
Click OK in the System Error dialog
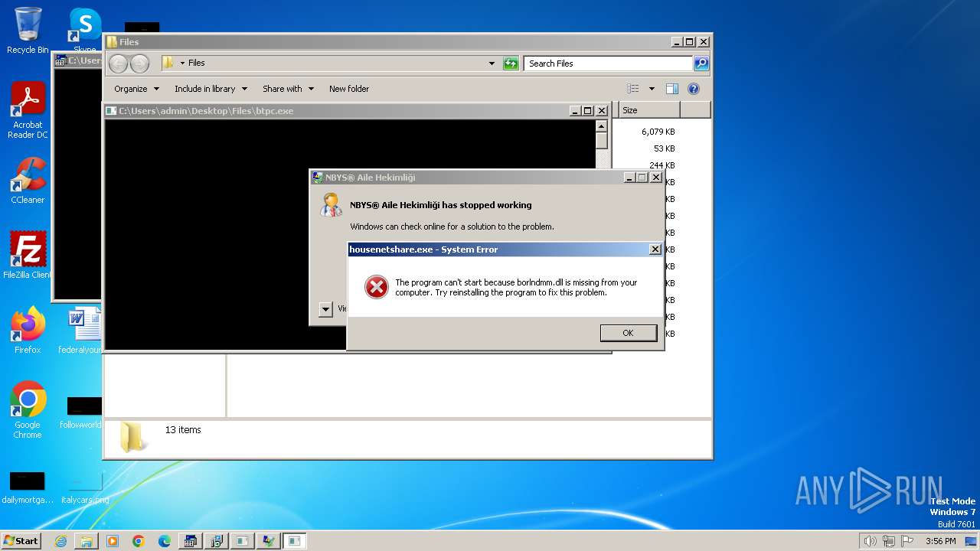click(x=628, y=333)
